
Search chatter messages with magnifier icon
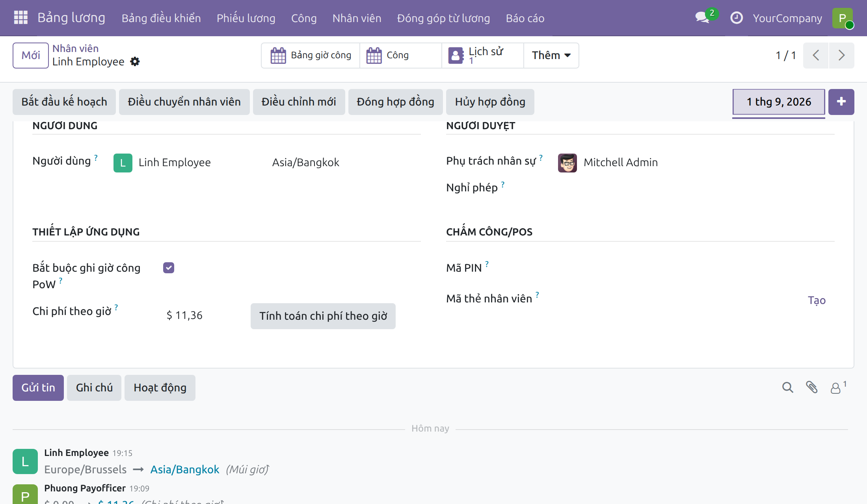coord(787,387)
